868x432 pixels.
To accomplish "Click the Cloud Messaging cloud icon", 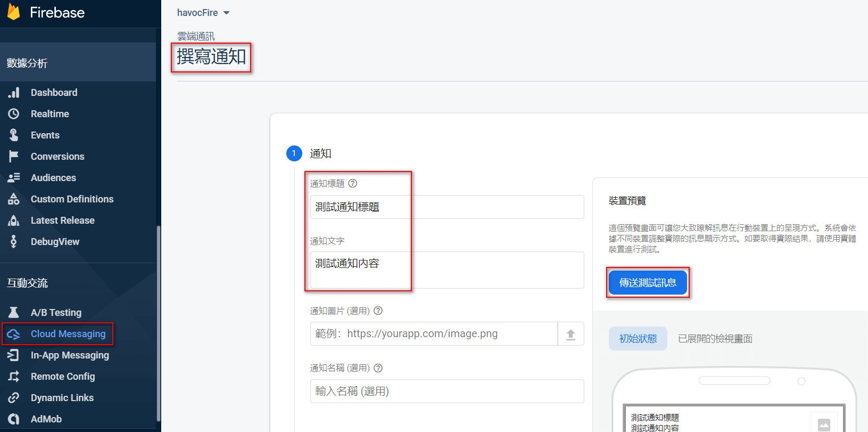I will (x=14, y=334).
